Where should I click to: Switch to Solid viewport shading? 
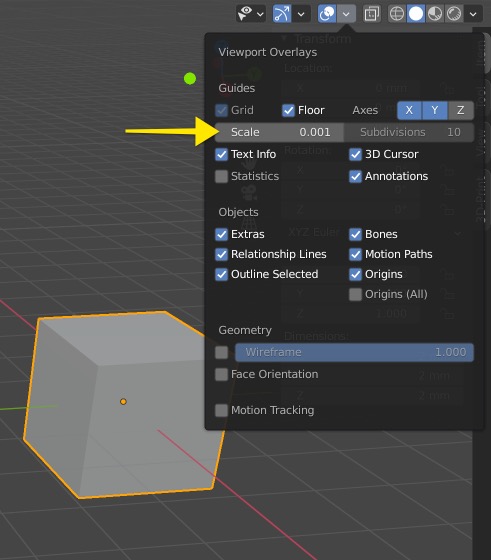click(x=416, y=14)
